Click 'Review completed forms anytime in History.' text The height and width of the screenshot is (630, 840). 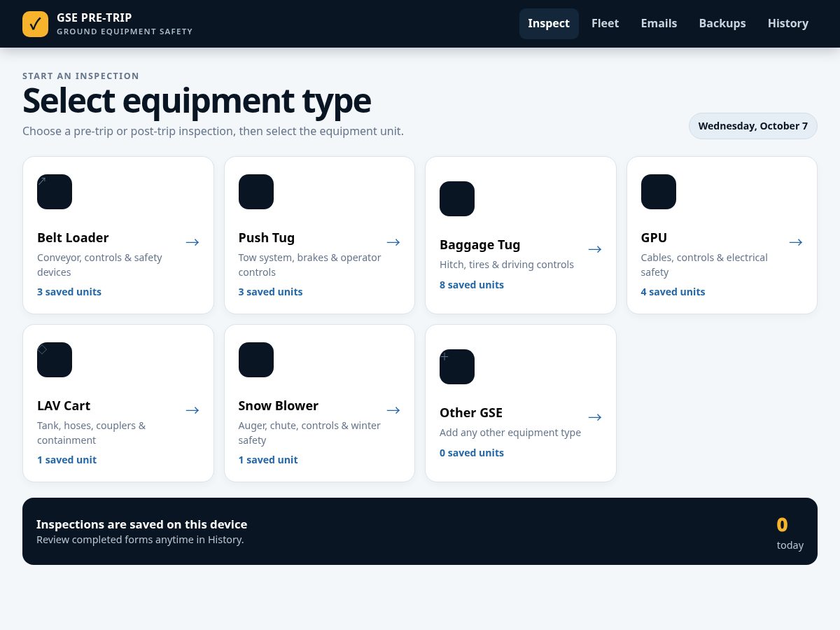(x=140, y=540)
